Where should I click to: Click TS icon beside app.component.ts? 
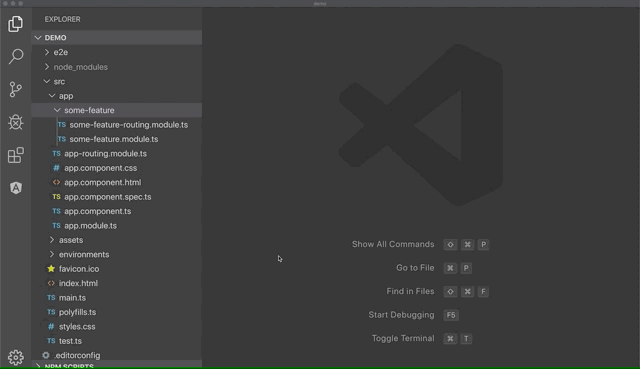coord(56,211)
